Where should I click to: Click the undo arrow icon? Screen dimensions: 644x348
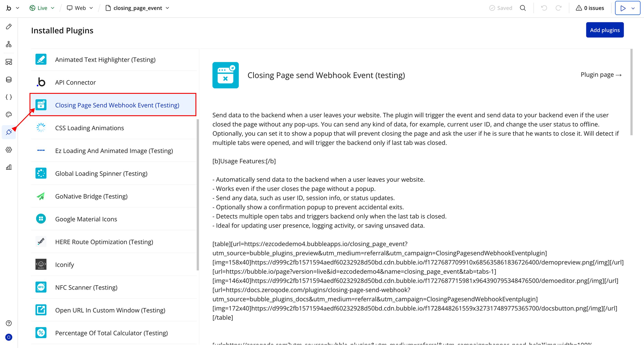[x=544, y=8]
